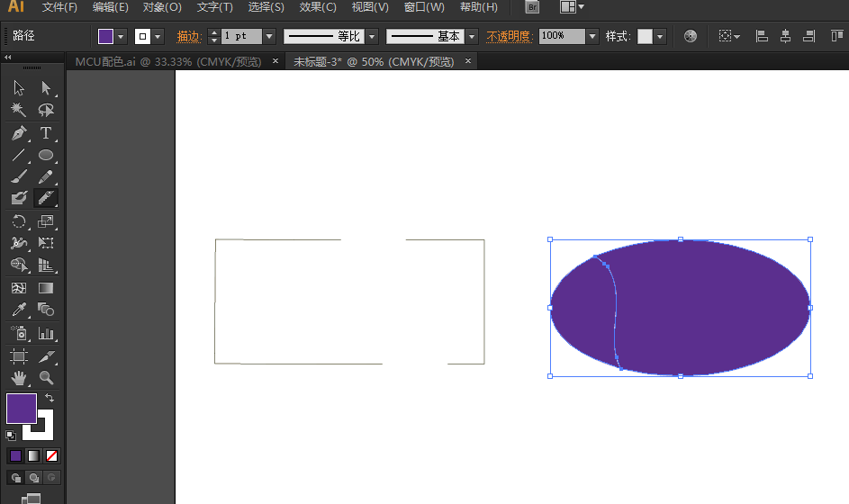This screenshot has width=849, height=504.
Task: Select the Gradient tool
Action: tap(46, 288)
